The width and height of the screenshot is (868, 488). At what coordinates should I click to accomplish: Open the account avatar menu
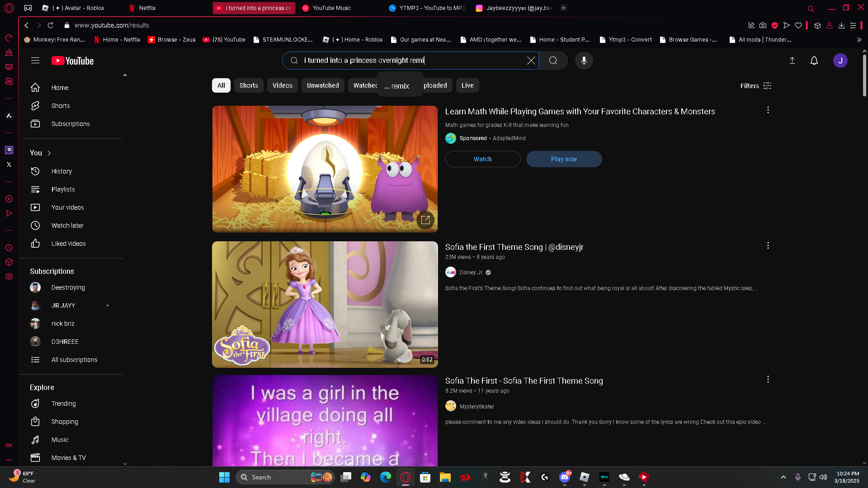click(840, 61)
